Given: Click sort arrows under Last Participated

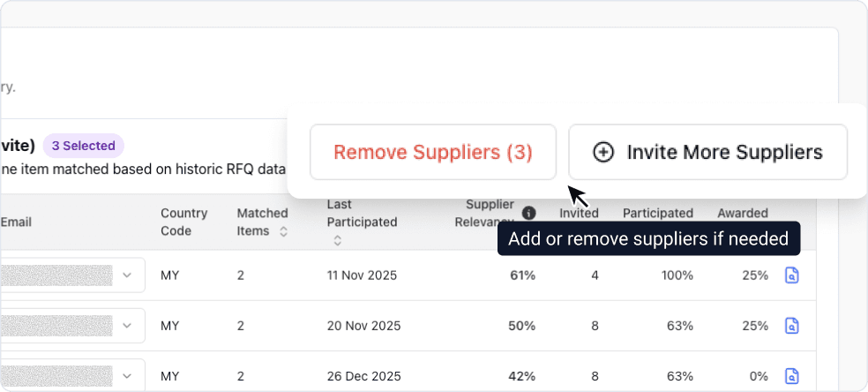Looking at the screenshot, I should [337, 240].
